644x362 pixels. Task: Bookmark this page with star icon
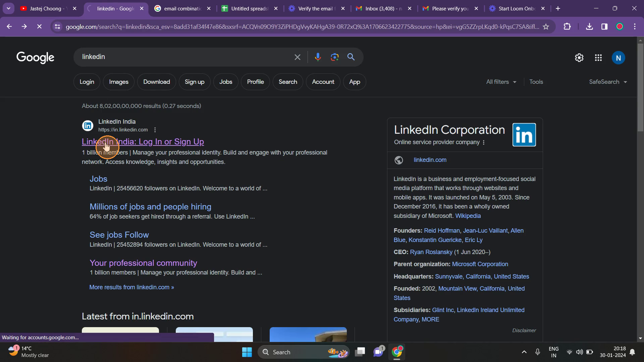pyautogui.click(x=546, y=26)
